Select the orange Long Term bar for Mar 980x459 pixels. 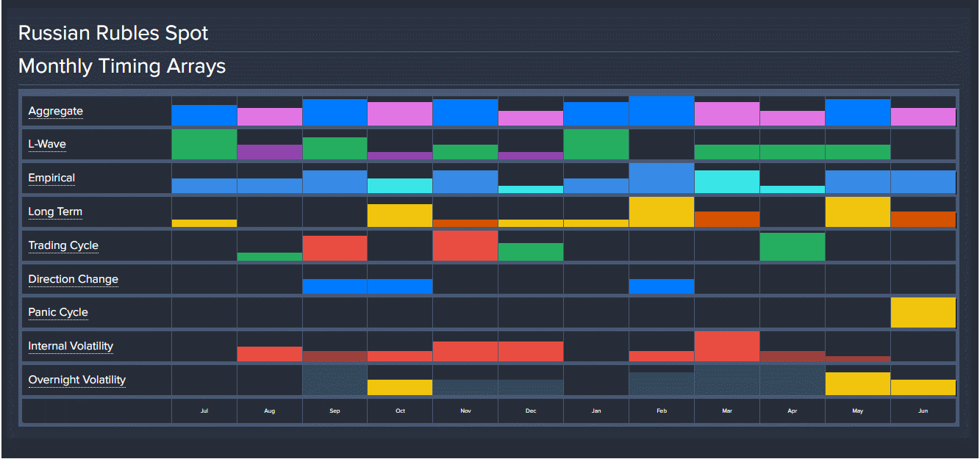727,219
